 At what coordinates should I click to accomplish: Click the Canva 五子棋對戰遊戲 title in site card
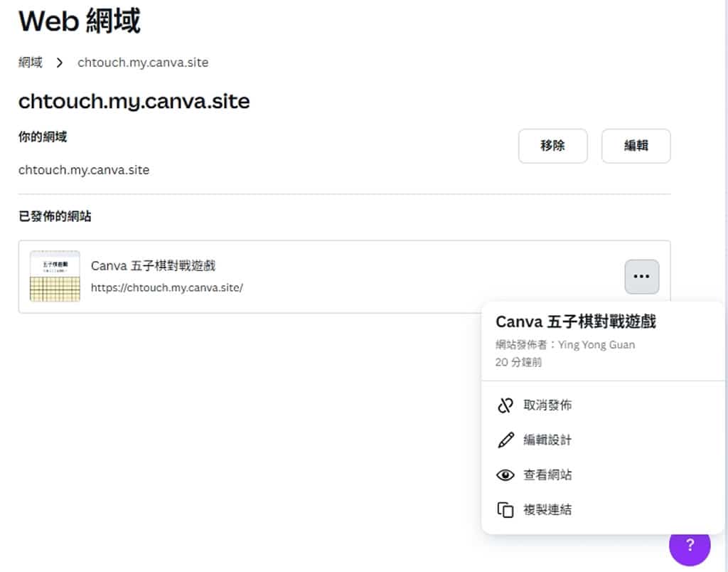click(154, 266)
